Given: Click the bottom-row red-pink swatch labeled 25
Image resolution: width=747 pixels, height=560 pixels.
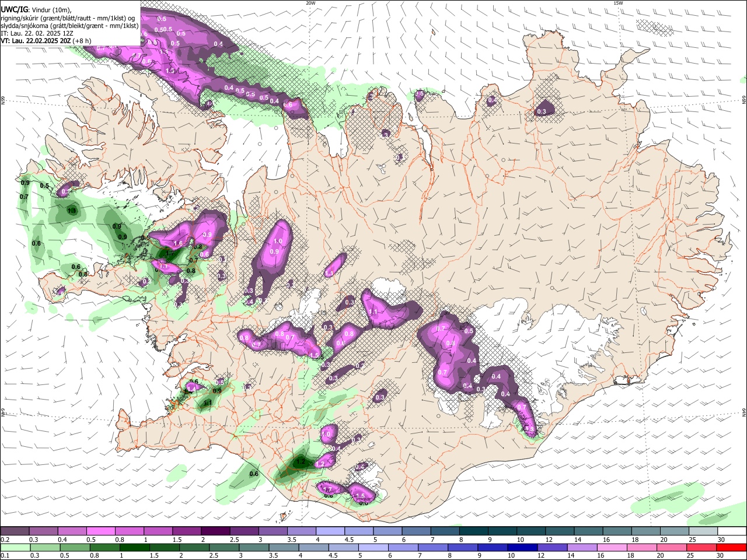Looking at the screenshot, I should click(x=702, y=547).
